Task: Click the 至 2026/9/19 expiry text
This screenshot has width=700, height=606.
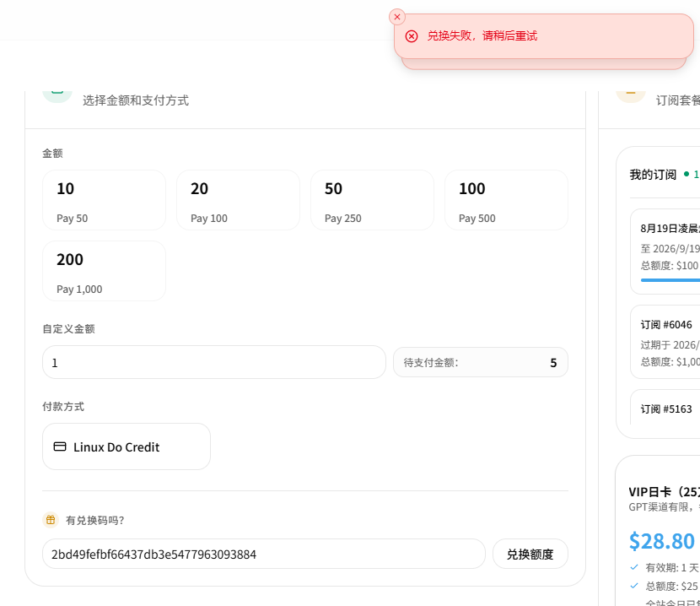Action: tap(670, 248)
